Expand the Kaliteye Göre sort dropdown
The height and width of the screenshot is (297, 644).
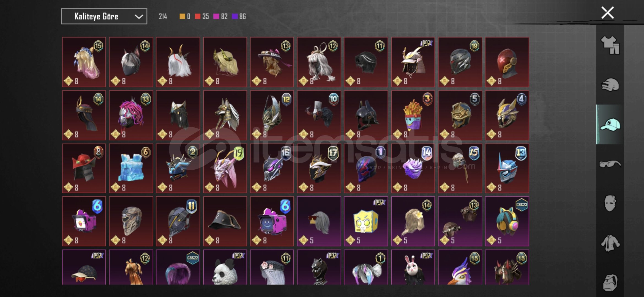point(104,16)
